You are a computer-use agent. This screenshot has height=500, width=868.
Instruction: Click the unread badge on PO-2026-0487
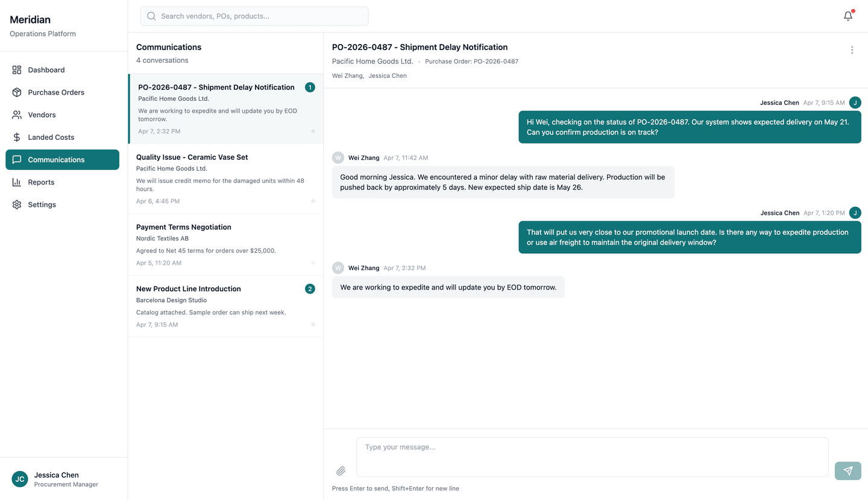pos(310,87)
